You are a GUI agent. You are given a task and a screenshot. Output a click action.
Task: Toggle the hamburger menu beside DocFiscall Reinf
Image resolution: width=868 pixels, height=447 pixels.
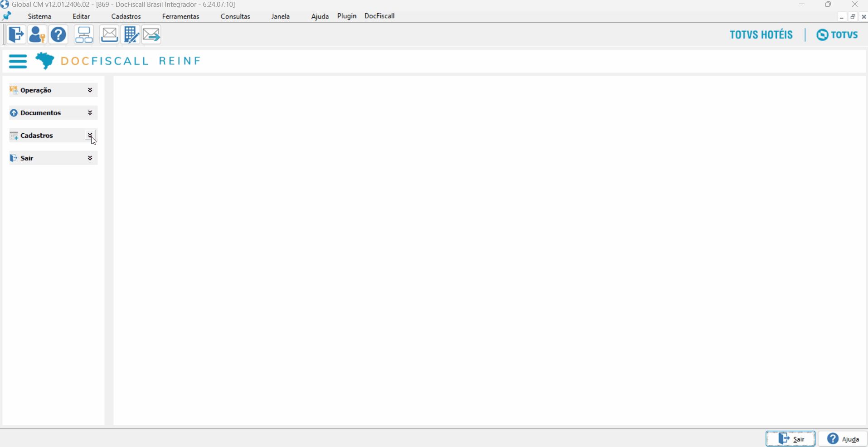pos(18,61)
